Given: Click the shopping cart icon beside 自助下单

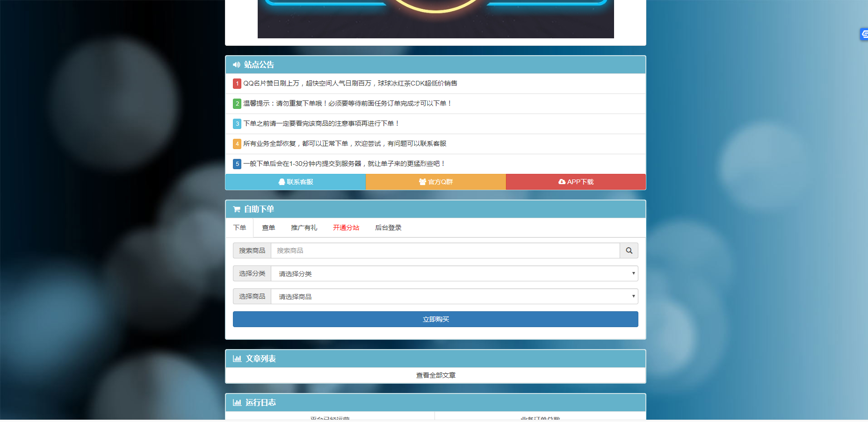Looking at the screenshot, I should pos(237,209).
